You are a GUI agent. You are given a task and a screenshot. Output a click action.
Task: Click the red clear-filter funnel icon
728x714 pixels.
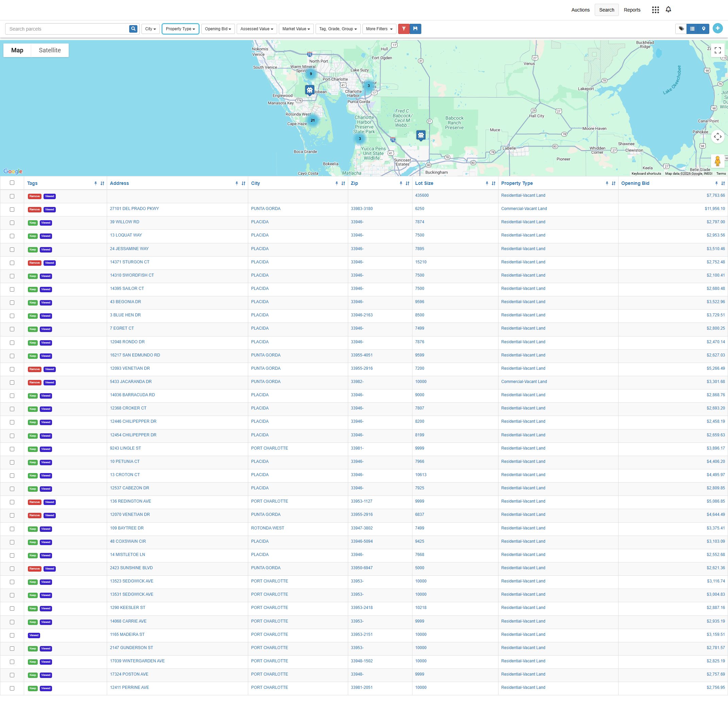[404, 29]
